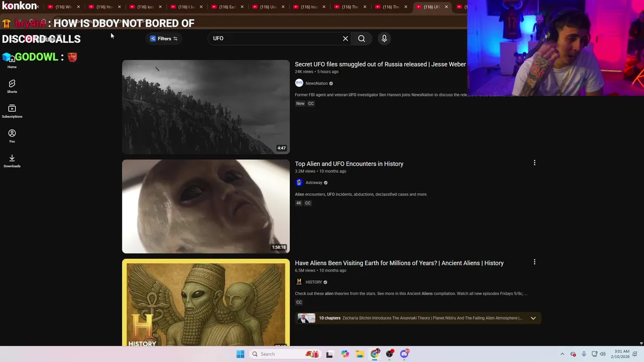Image resolution: width=644 pixels, height=362 pixels.
Task: Click the HISTORY channel avatar icon
Action: click(x=299, y=282)
